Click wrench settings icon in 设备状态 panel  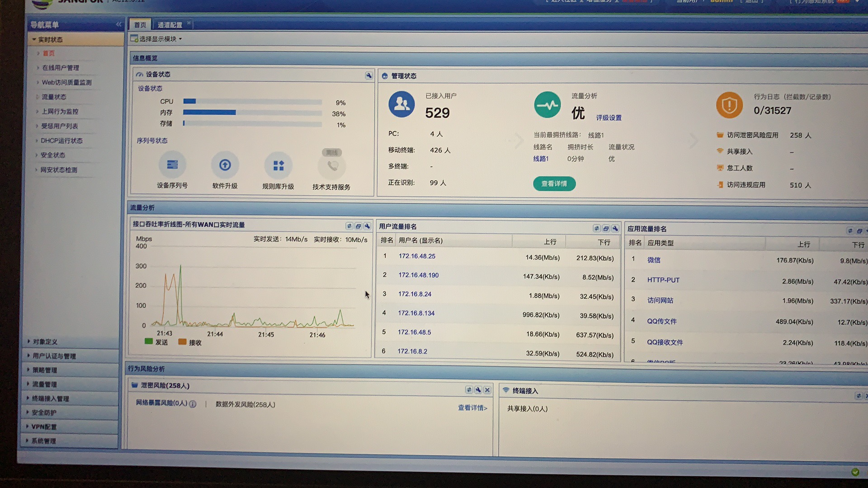(x=369, y=76)
